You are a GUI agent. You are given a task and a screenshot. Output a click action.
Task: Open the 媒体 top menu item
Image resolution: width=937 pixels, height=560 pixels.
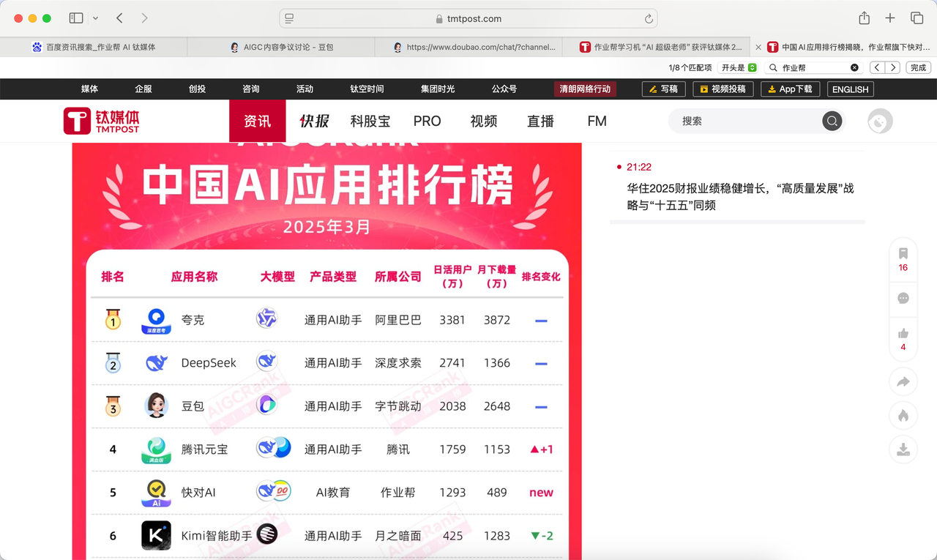[x=89, y=89]
